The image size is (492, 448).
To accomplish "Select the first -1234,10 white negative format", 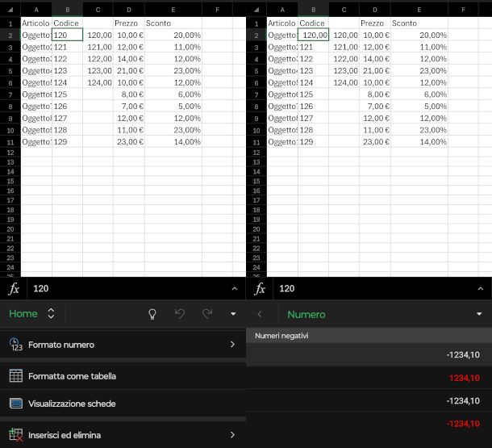I will click(x=369, y=354).
